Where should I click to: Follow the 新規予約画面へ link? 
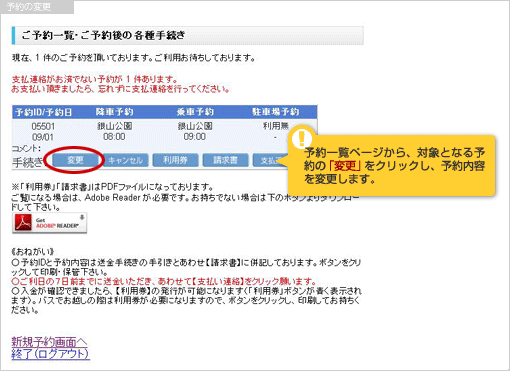pyautogui.click(x=49, y=342)
